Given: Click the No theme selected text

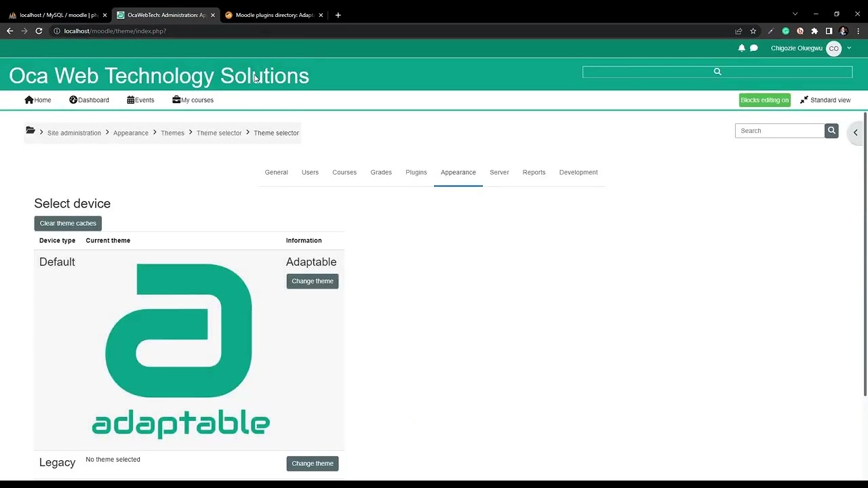Looking at the screenshot, I should coord(113,460).
